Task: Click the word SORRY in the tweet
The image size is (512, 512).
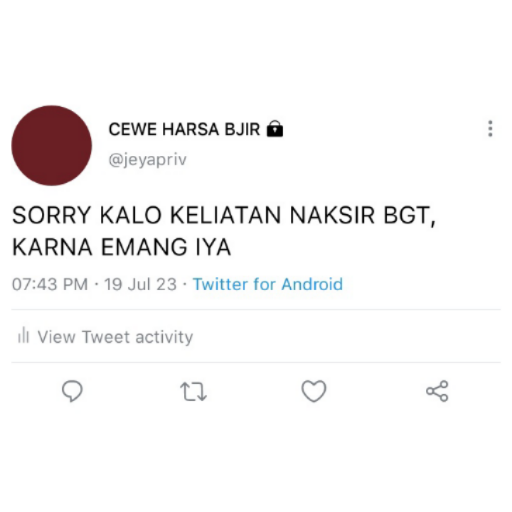Action: tap(52, 215)
